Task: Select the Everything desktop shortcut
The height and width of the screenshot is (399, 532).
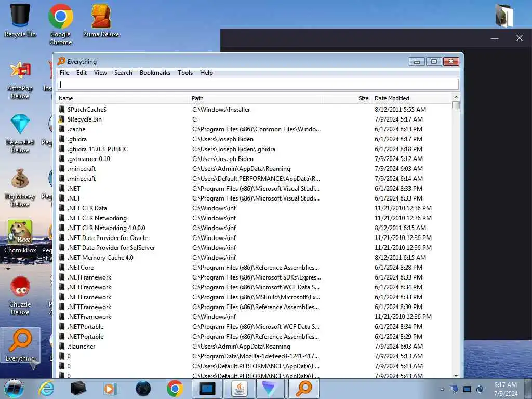Action: tap(20, 345)
